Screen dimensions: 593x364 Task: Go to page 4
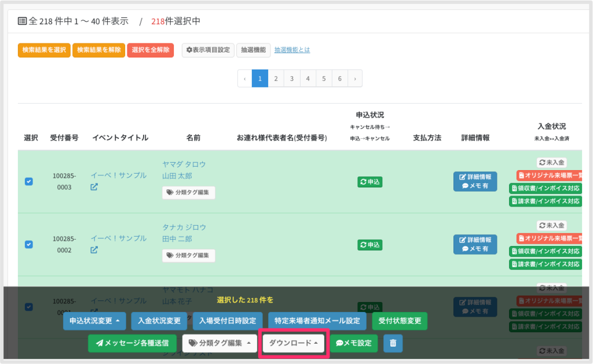coord(308,79)
